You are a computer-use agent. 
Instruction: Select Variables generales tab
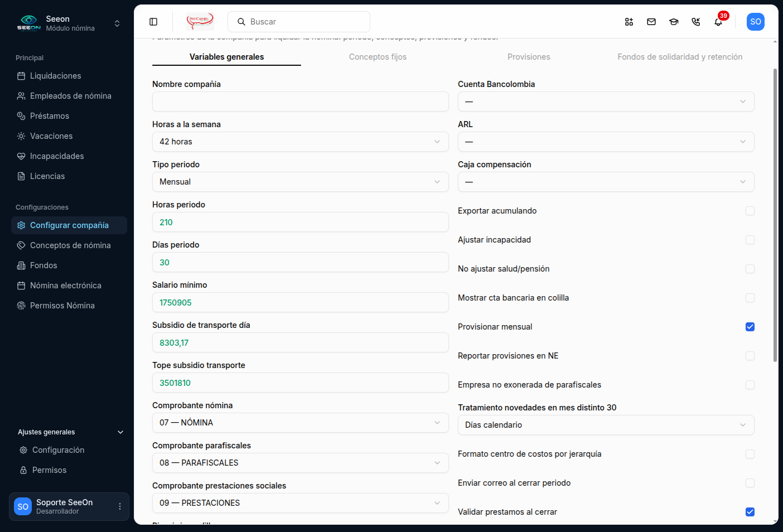click(x=226, y=57)
